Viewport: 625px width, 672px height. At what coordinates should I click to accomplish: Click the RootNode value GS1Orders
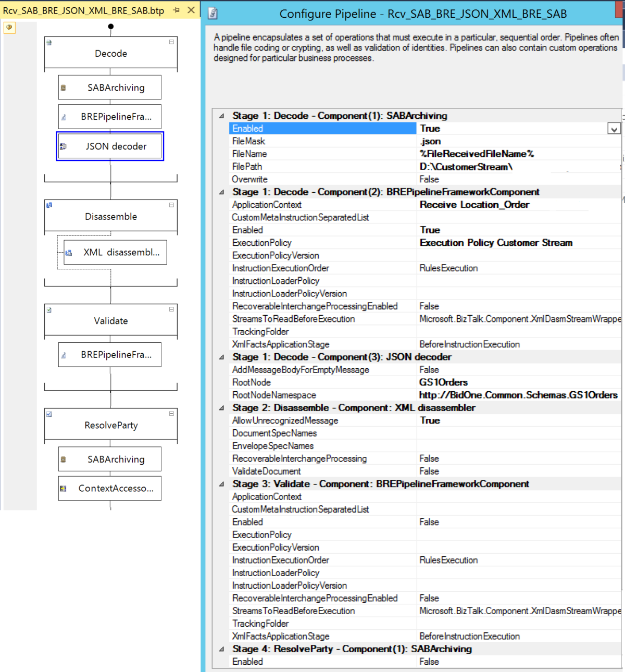[444, 382]
